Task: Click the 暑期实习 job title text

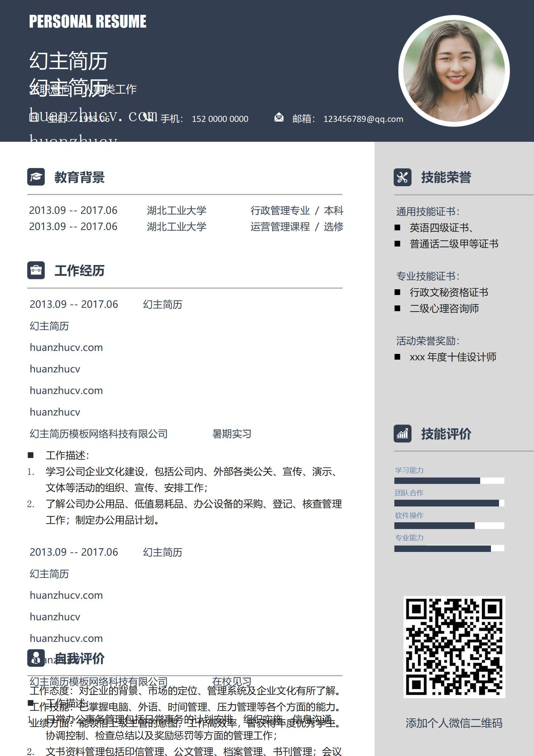Action: [x=232, y=434]
